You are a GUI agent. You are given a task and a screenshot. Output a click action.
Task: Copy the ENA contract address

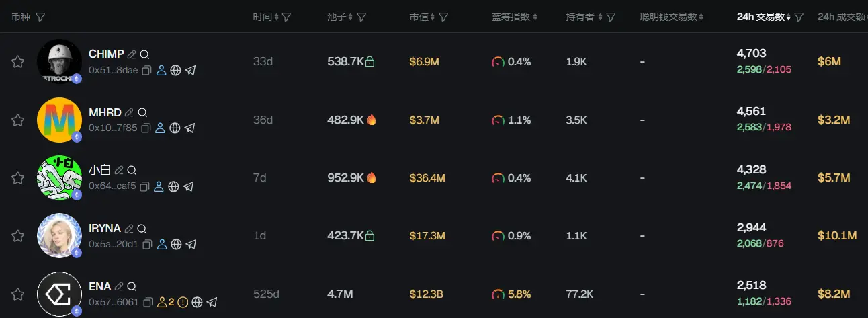[147, 302]
